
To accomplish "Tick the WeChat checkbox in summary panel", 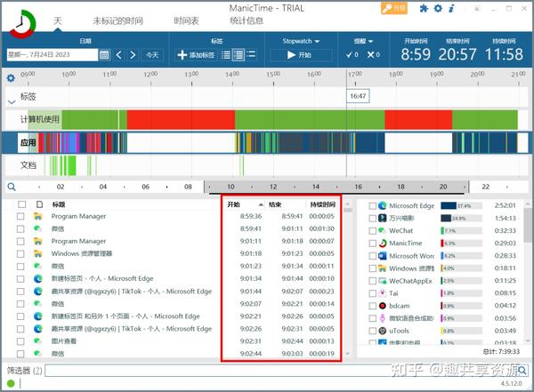I will [373, 230].
